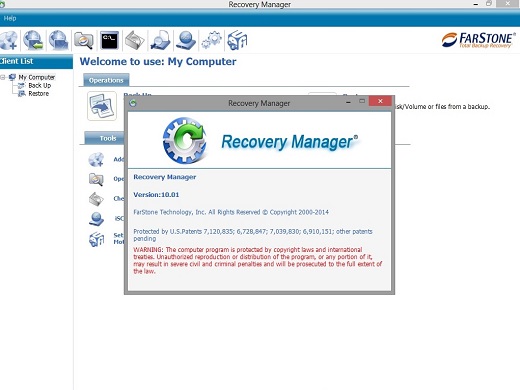This screenshot has height=390, width=520.
Task: Click the add client disc-plus toolbar icon
Action: click(9, 40)
